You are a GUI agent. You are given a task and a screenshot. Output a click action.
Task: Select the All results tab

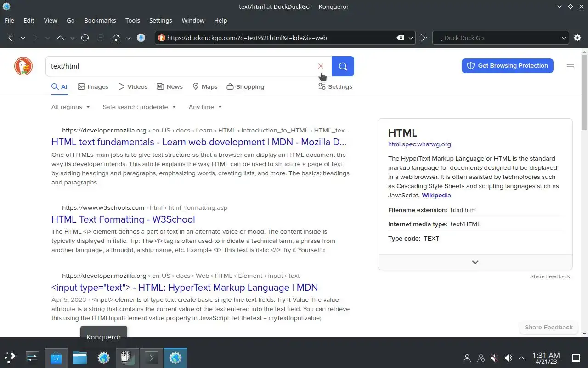(x=60, y=86)
